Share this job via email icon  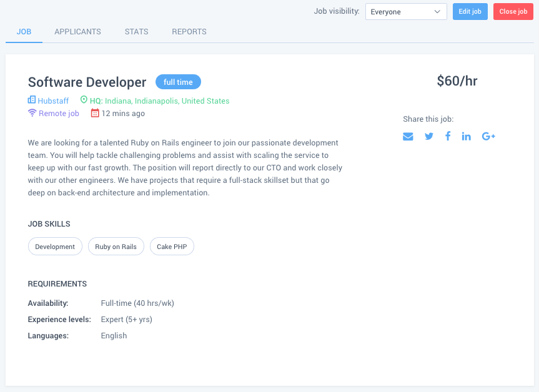(x=408, y=137)
